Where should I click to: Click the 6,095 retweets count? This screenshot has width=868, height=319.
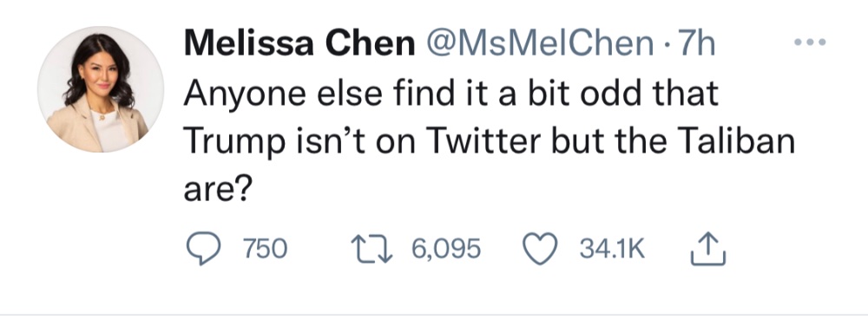pyautogui.click(x=446, y=249)
